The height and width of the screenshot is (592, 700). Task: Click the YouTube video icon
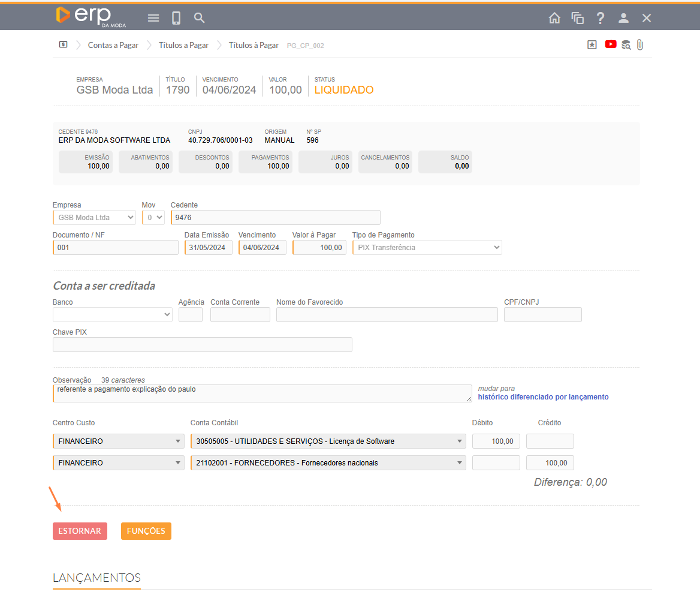pyautogui.click(x=611, y=44)
